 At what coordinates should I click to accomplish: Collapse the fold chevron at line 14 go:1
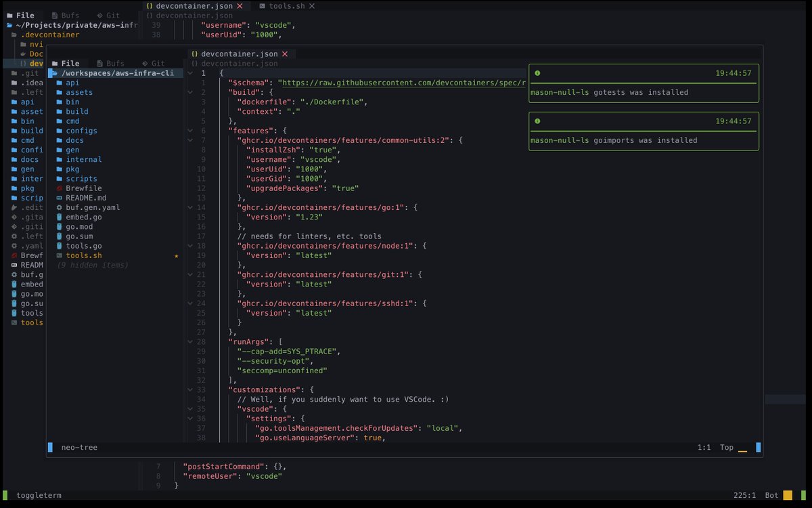tap(189, 207)
